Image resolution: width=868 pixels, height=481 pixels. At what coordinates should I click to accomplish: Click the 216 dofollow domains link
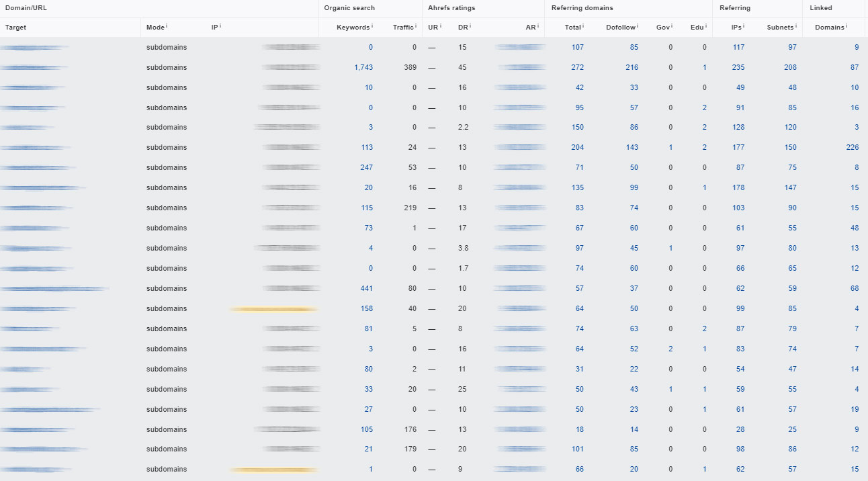(632, 68)
